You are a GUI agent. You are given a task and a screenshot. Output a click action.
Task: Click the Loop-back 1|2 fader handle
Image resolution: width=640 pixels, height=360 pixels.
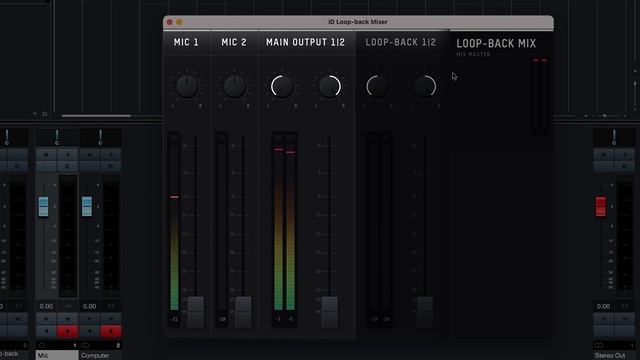pos(425,312)
